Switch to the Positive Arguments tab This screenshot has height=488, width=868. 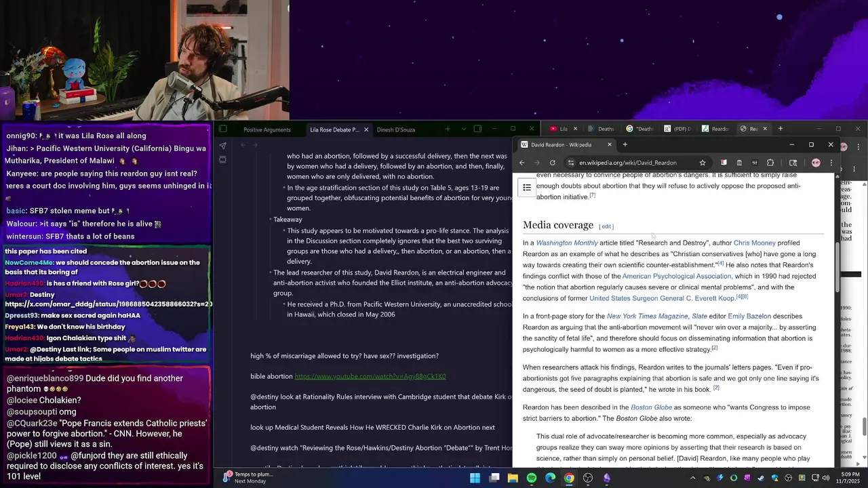coord(267,129)
